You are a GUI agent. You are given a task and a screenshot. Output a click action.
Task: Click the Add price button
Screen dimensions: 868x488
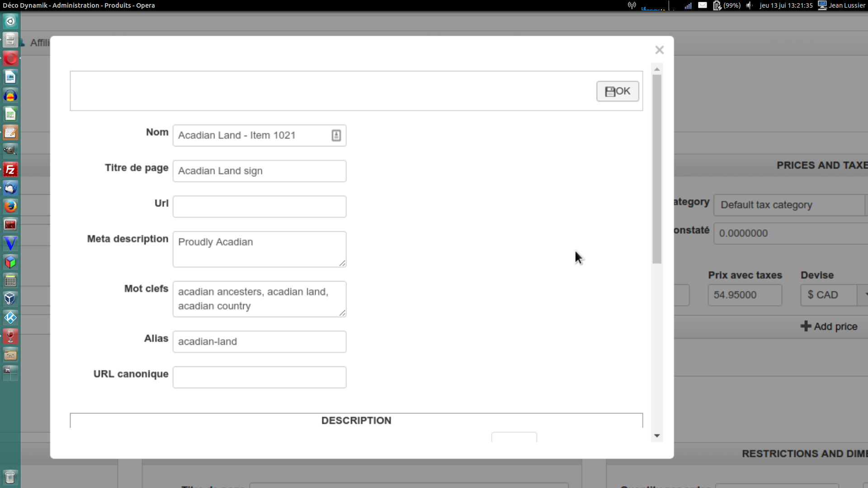pyautogui.click(x=829, y=326)
